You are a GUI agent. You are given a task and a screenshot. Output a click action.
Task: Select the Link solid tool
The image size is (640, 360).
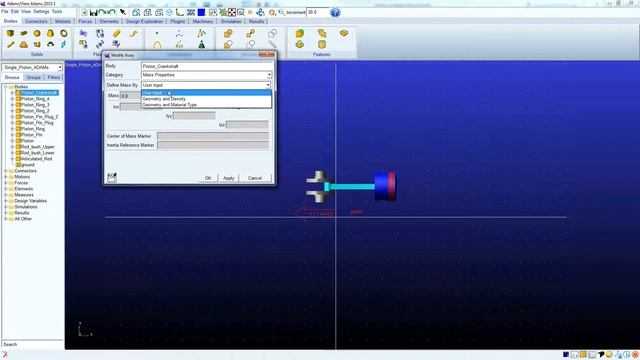tap(10, 44)
